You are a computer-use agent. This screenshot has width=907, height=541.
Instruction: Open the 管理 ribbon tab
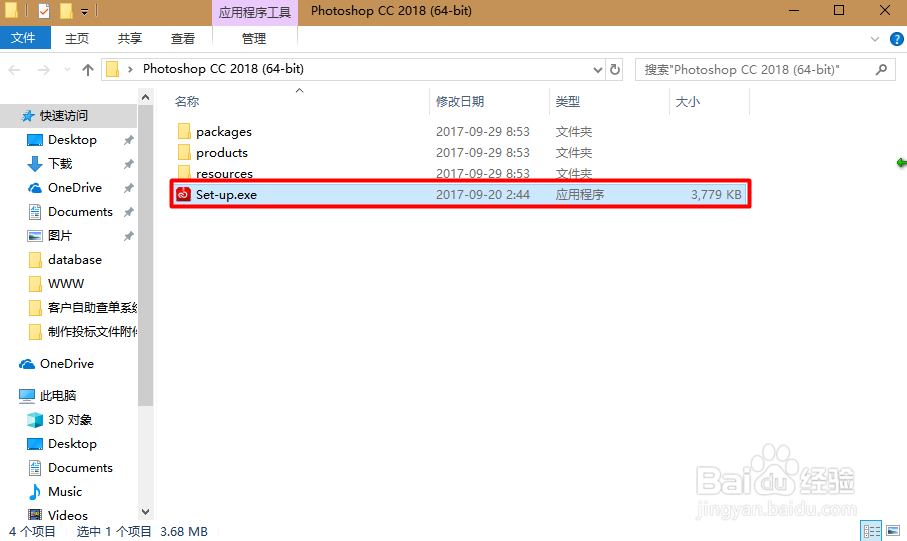[254, 39]
